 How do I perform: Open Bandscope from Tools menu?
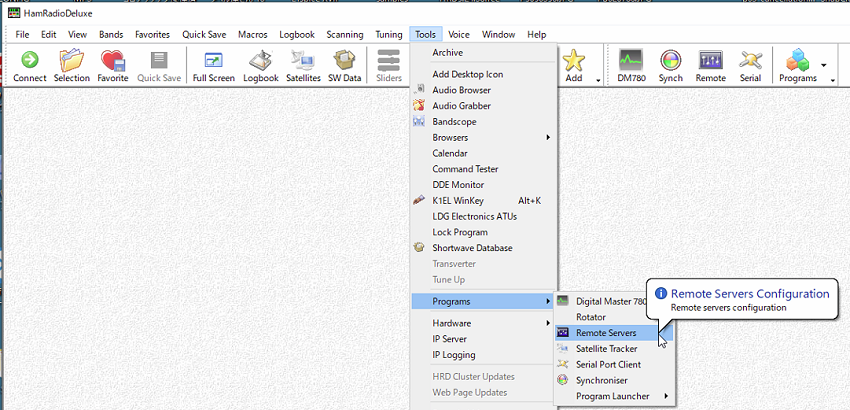pos(484,121)
